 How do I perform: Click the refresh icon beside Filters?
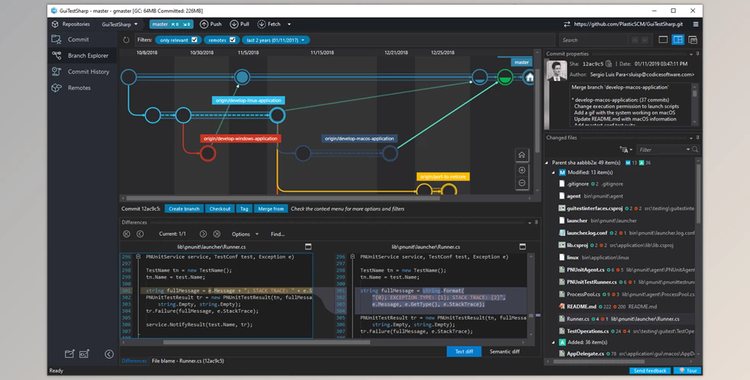126,40
